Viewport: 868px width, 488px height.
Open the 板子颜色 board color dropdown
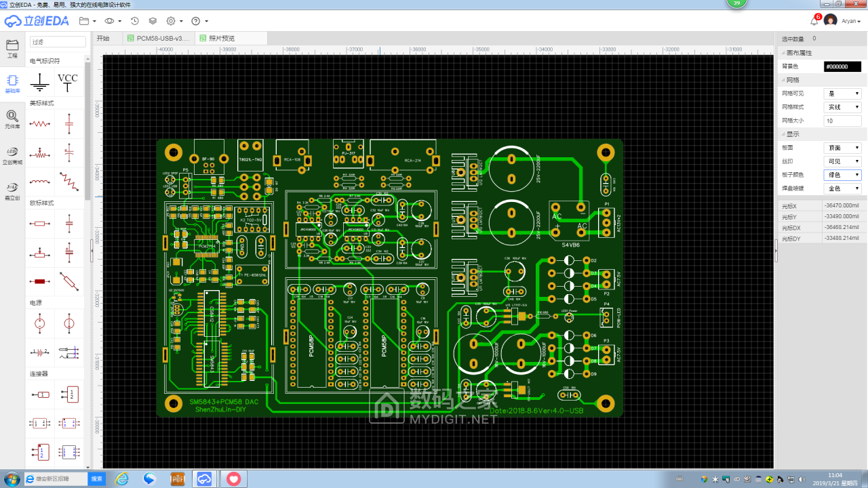(x=842, y=175)
